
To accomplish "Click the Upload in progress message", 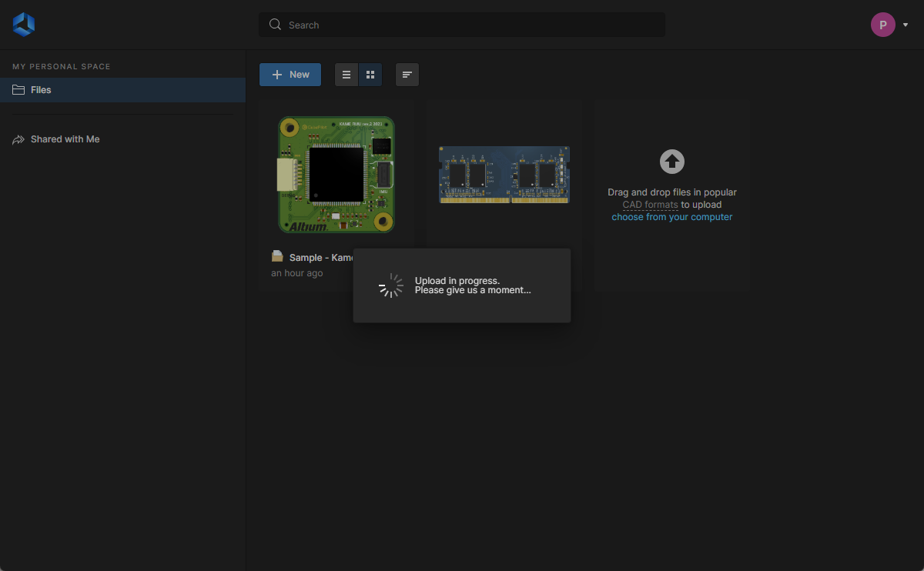I will point(473,285).
